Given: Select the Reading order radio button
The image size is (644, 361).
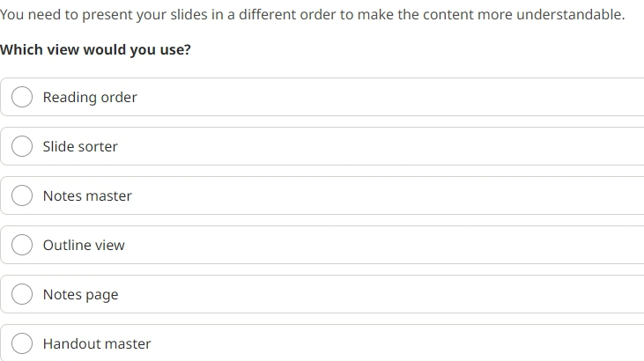Looking at the screenshot, I should [22, 97].
